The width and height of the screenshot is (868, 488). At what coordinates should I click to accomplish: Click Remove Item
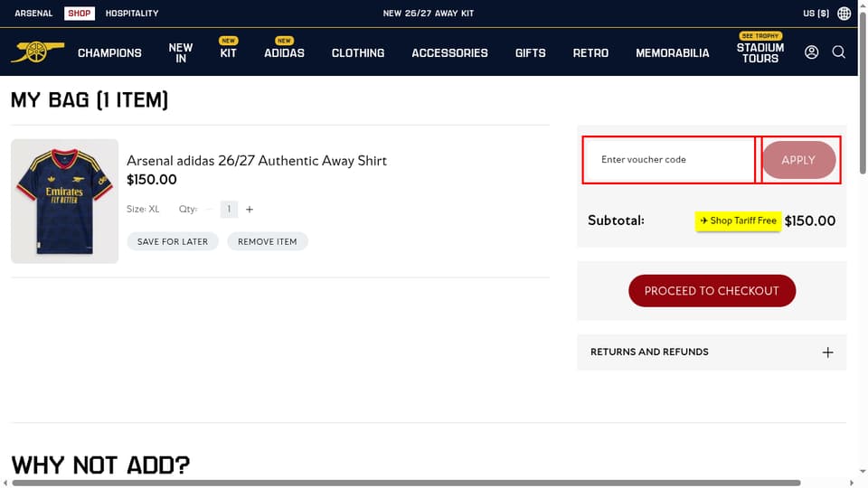pos(268,241)
